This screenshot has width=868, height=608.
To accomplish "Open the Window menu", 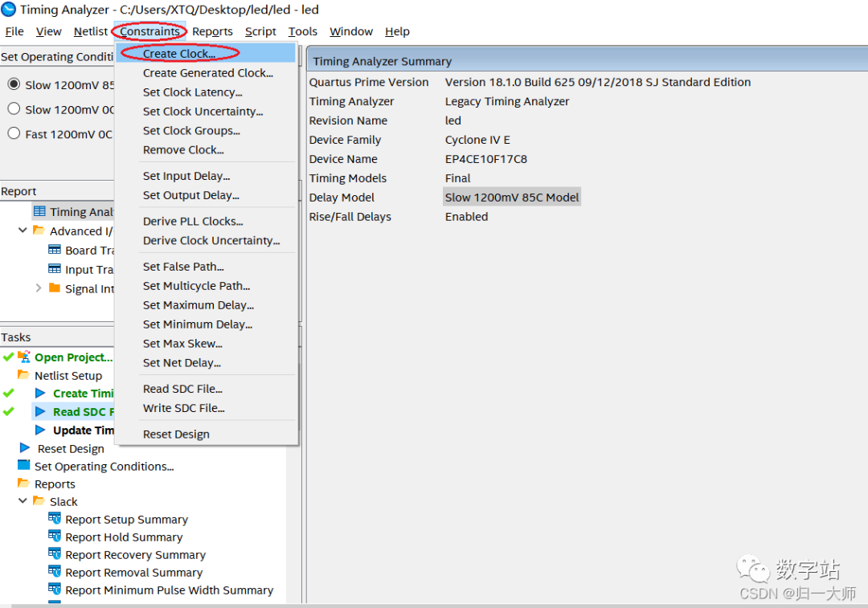I will (351, 31).
